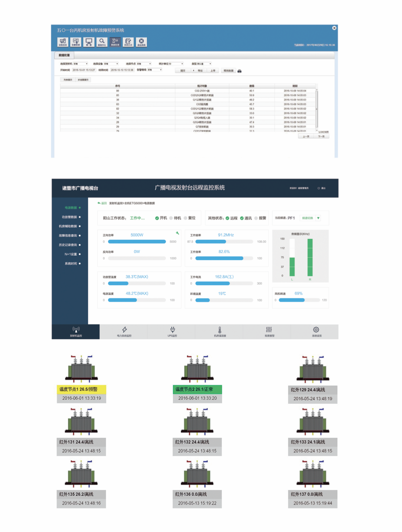This screenshot has height=532, width=402.
Task: Open the 告警等级 dropdown
Action: coord(154,70)
